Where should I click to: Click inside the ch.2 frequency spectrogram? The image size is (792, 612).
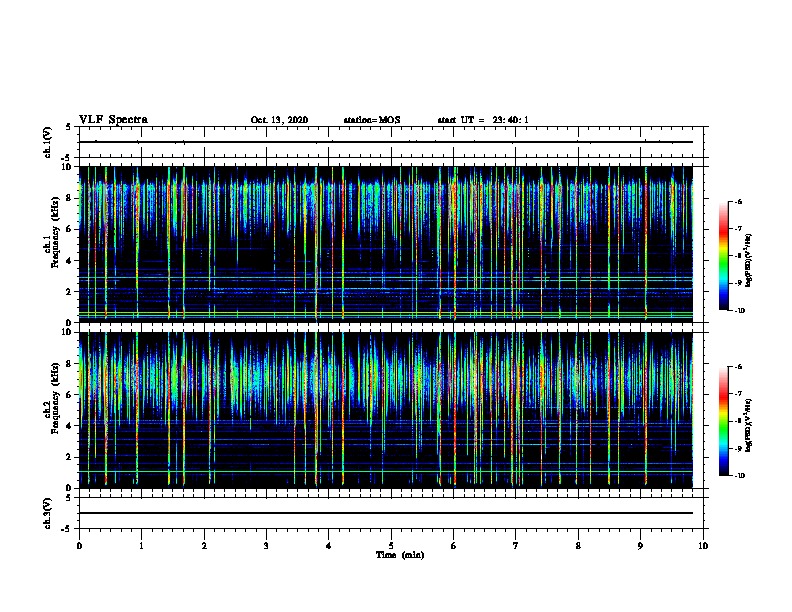point(386,410)
